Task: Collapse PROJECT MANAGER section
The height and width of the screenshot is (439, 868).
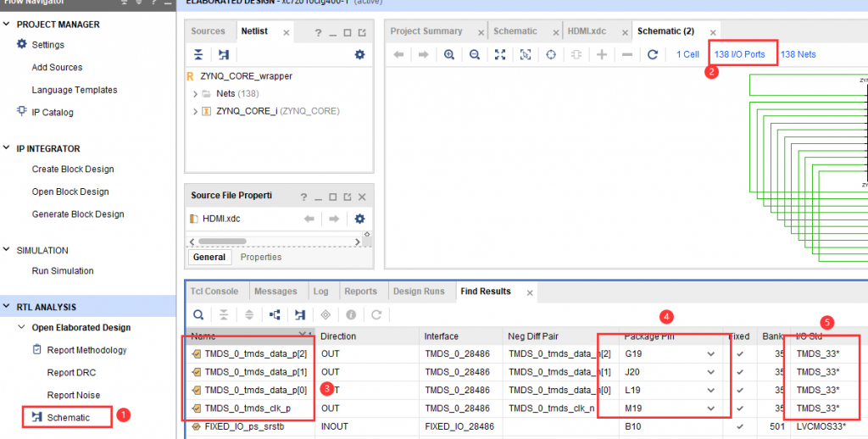Action: [7, 25]
